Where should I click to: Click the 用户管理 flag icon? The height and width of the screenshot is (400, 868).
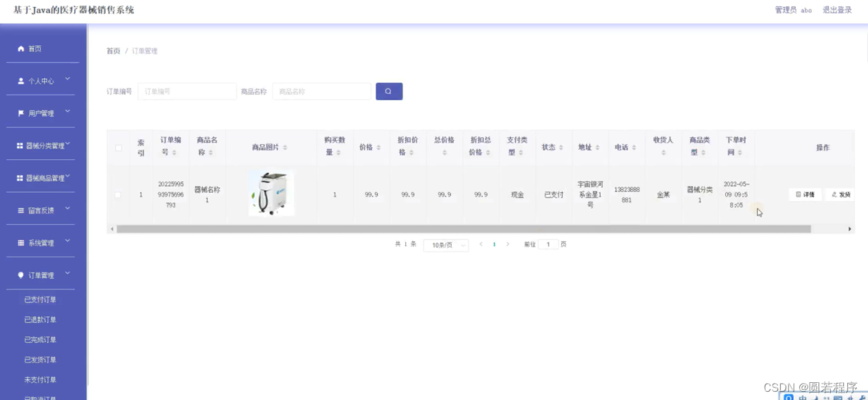point(21,112)
